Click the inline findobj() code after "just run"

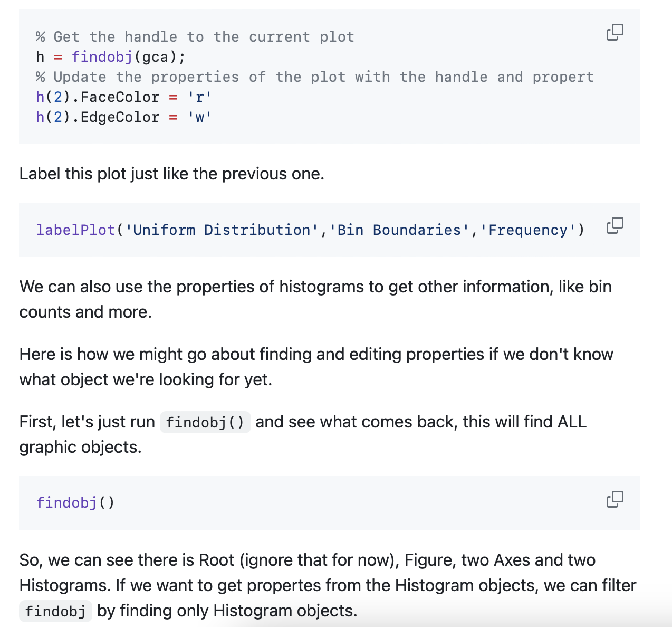tap(205, 422)
